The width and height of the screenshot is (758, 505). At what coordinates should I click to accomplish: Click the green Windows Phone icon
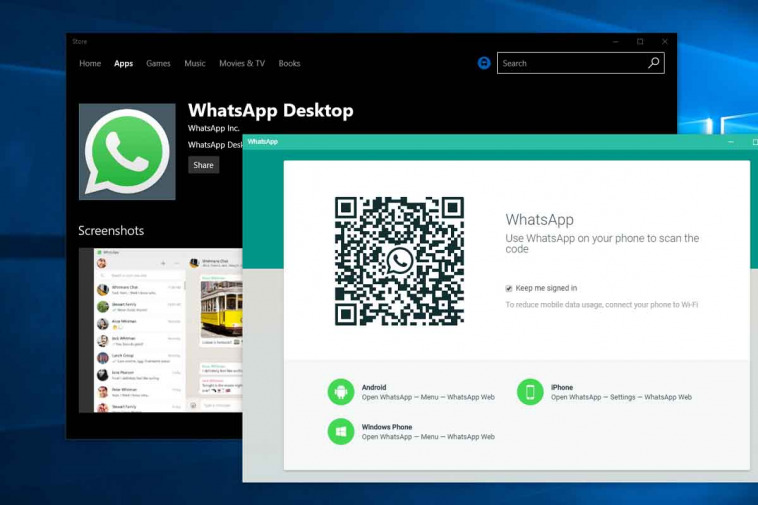pos(341,432)
